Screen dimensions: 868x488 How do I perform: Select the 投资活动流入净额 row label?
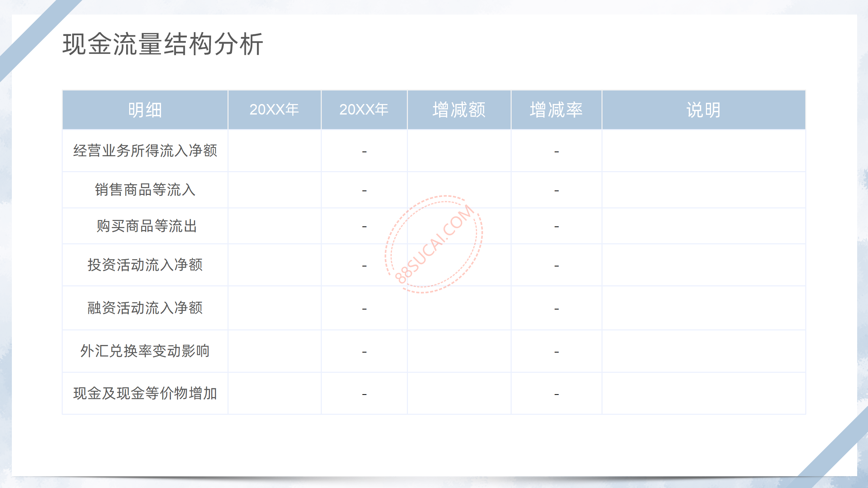point(145,265)
